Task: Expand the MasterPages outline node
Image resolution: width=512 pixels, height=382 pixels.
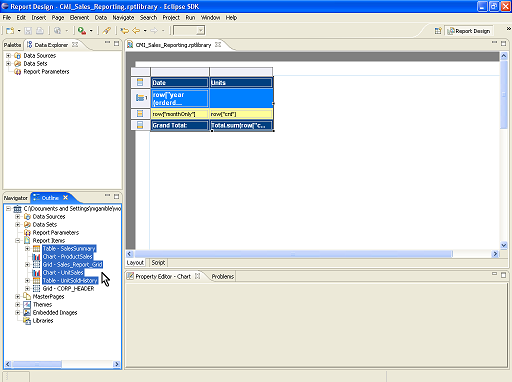Action: pyautogui.click(x=18, y=297)
